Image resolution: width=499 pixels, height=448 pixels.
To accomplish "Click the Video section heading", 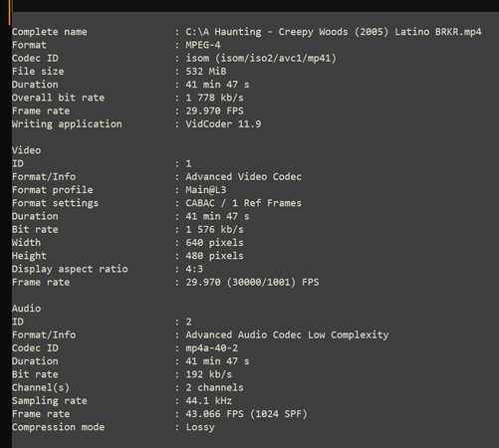I will coord(26,150).
